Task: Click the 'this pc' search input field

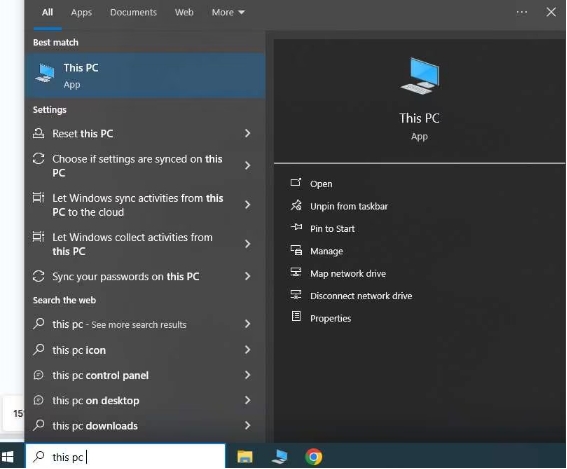Action: pyautogui.click(x=125, y=457)
